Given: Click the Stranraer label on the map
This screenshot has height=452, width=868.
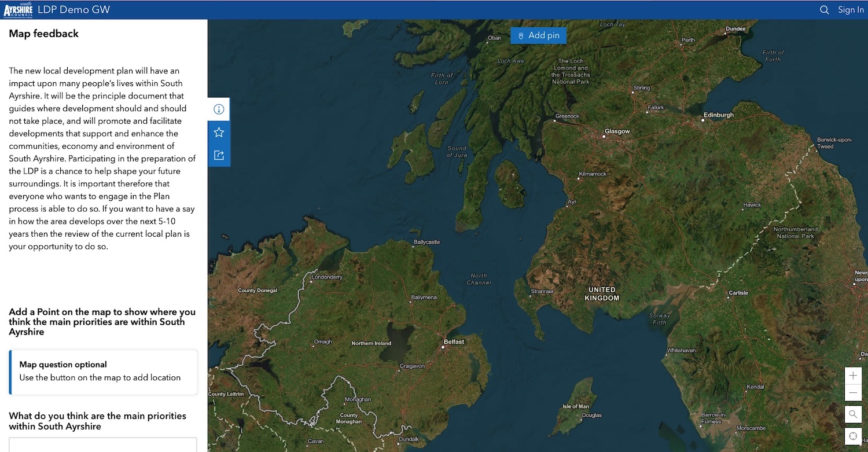Looking at the screenshot, I should click(542, 291).
